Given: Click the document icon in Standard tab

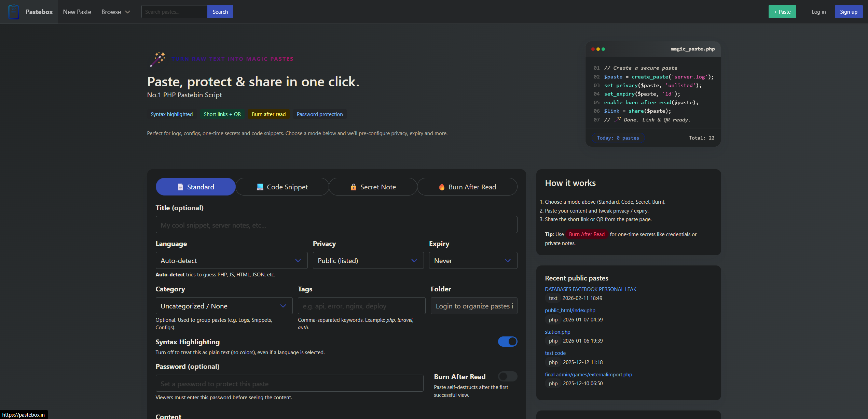Looking at the screenshot, I should pyautogui.click(x=180, y=187).
